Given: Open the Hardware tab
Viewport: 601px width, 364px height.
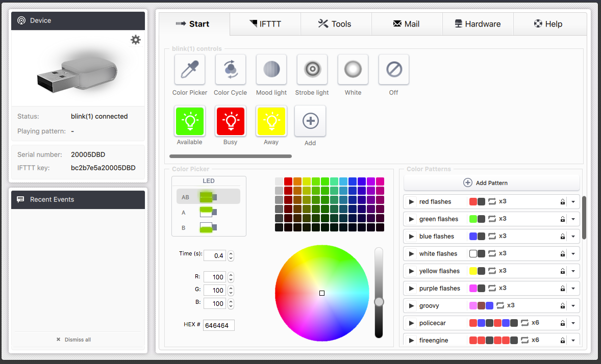Looking at the screenshot, I should (478, 24).
